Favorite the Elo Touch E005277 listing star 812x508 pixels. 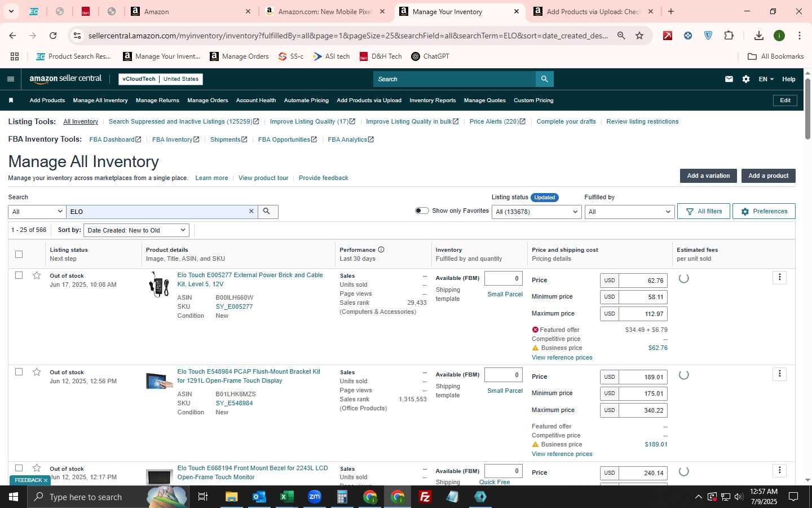click(x=37, y=275)
